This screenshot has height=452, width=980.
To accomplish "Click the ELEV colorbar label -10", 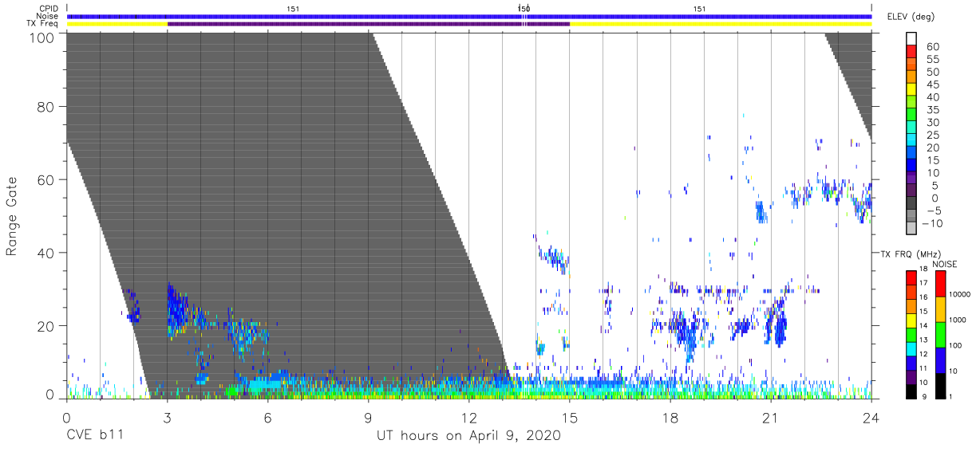I will (x=931, y=223).
